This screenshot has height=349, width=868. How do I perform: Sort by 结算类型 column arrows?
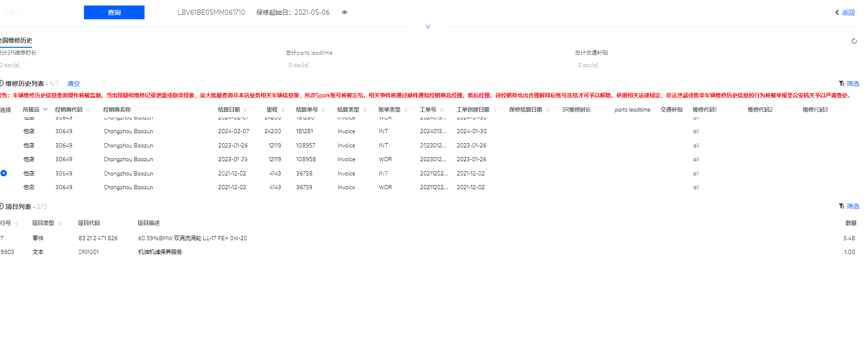coord(365,110)
